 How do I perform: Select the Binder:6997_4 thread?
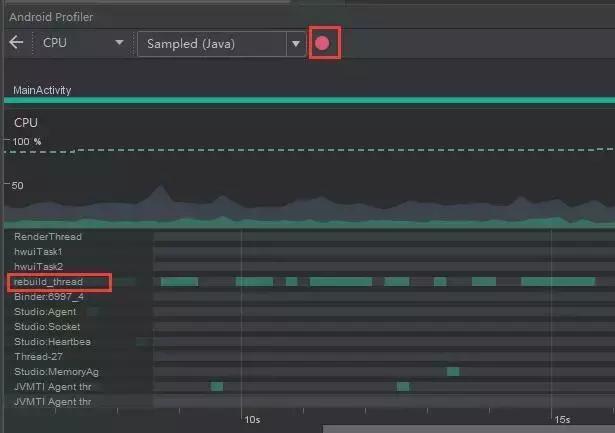[x=49, y=297]
